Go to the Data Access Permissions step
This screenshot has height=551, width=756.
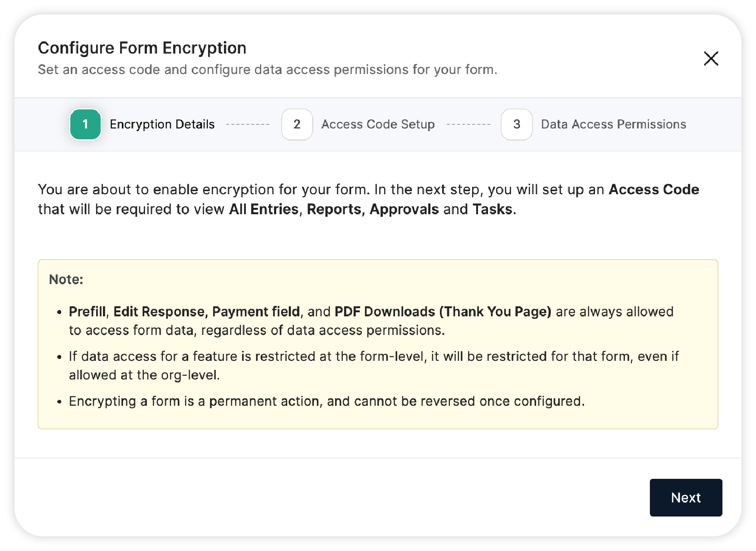pyautogui.click(x=613, y=124)
